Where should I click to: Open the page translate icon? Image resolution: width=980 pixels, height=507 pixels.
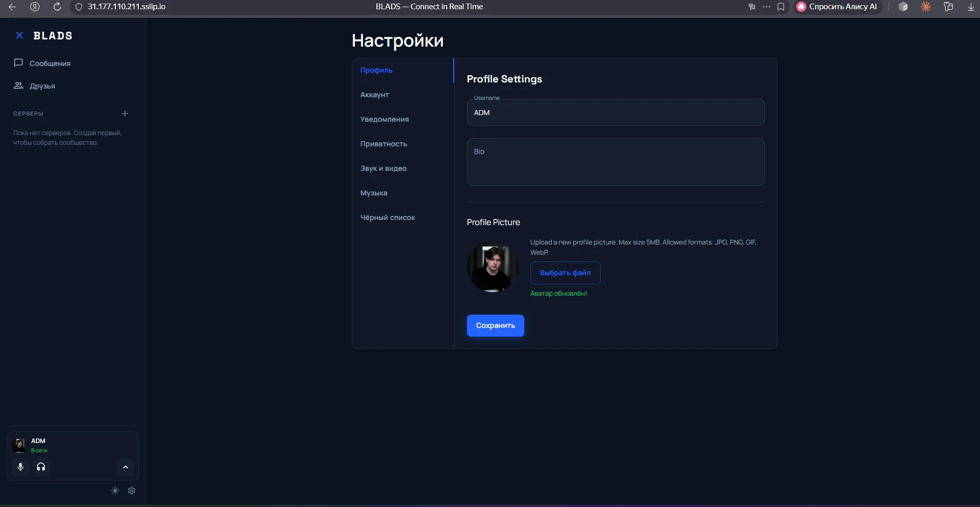(x=752, y=7)
